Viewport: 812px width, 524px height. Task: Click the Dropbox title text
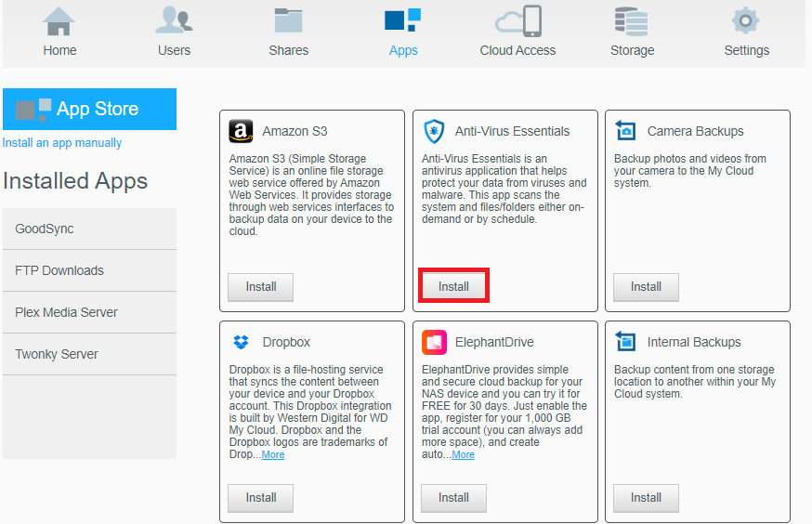click(286, 342)
